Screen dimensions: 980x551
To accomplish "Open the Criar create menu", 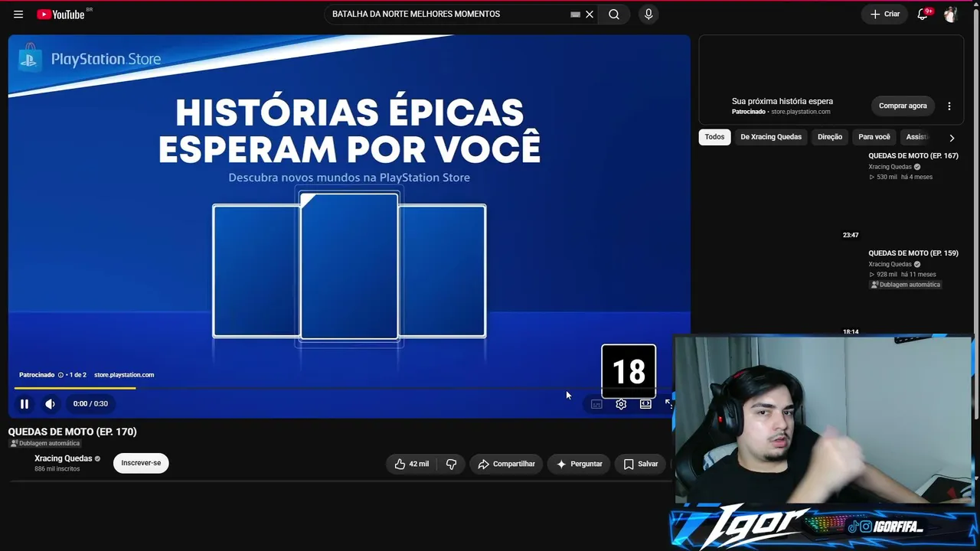I will coord(885,15).
